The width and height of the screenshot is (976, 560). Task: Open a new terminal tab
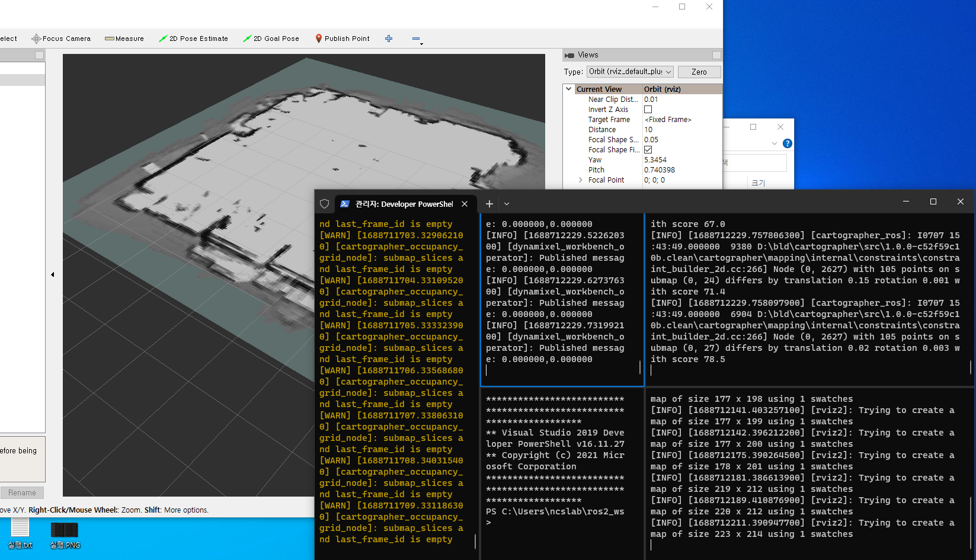point(489,204)
